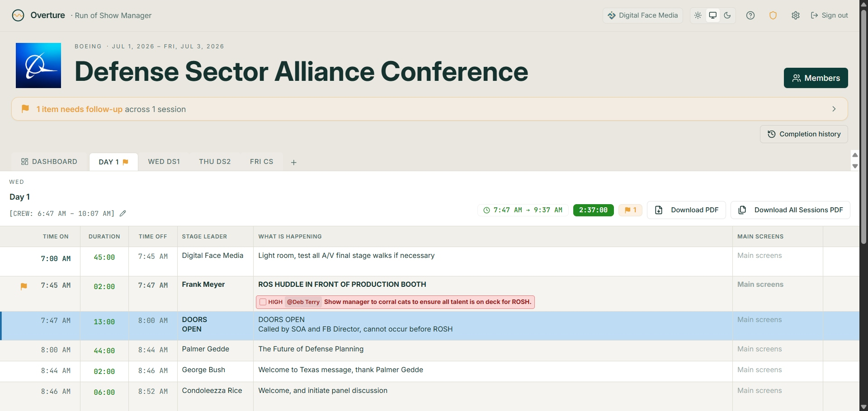Edit crew times pencil icon

pyautogui.click(x=123, y=214)
